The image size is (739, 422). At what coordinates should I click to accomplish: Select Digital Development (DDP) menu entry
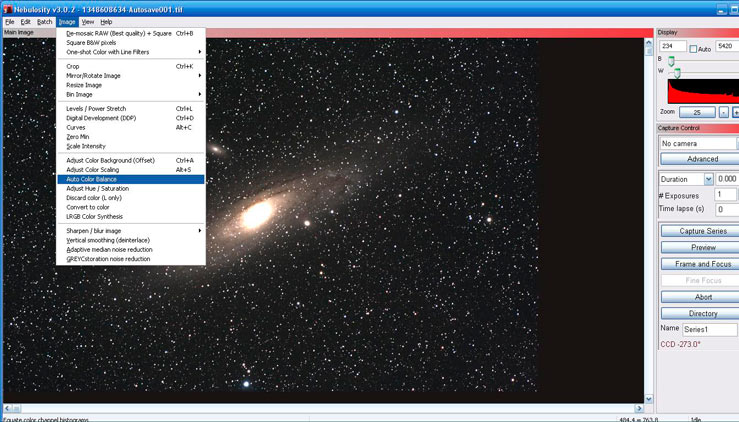pos(131,118)
